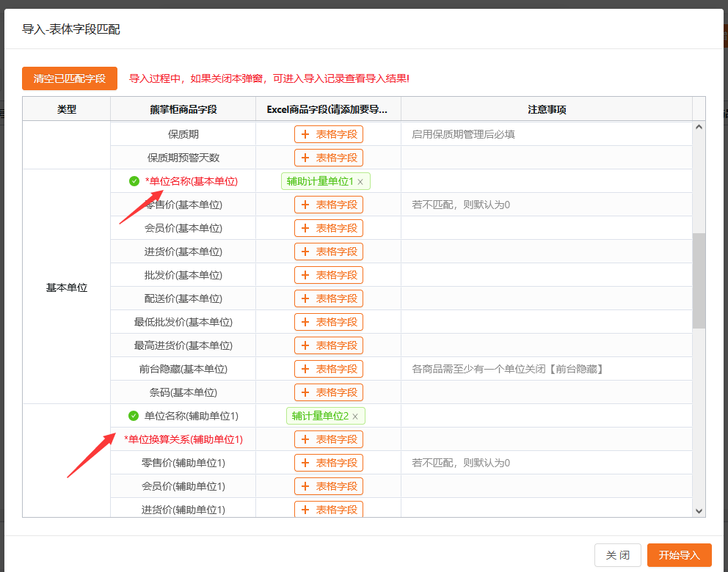Add 表格字段 for 保质期预警天数 row
Image resolution: width=728 pixels, height=572 pixels.
(x=329, y=158)
